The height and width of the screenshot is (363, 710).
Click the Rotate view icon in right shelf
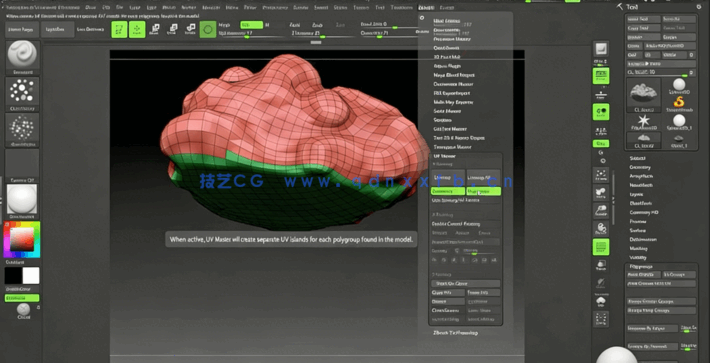click(601, 229)
